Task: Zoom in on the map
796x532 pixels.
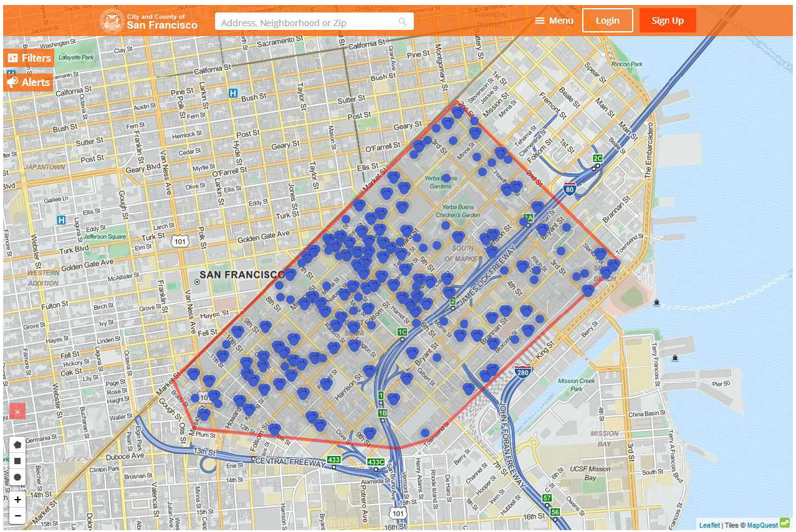Action: (17, 500)
